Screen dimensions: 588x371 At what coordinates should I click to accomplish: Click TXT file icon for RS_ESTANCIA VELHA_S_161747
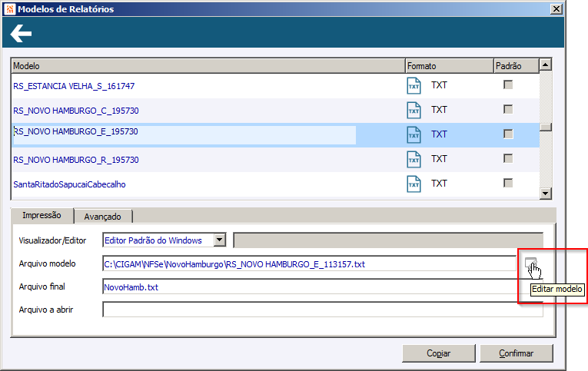pyautogui.click(x=414, y=85)
